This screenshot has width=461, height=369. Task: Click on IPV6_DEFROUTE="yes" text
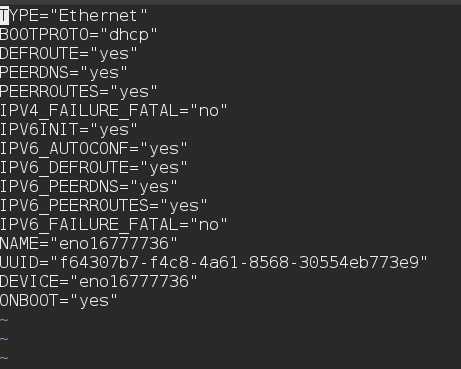click(94, 168)
